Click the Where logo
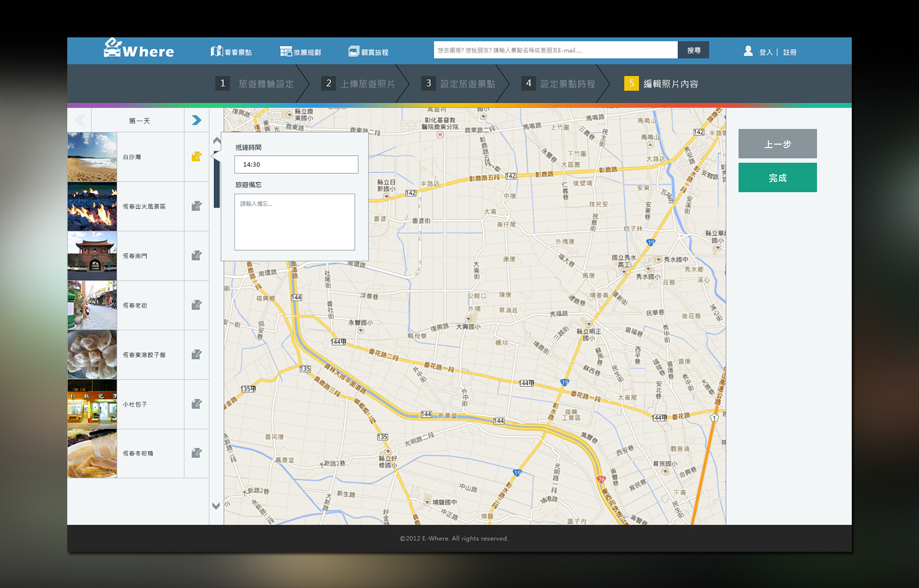 pos(139,49)
